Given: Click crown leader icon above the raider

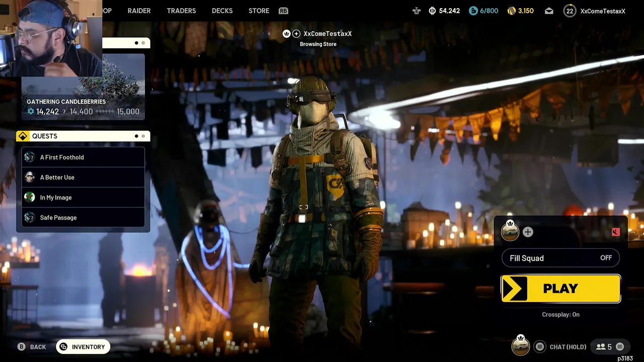Looking at the screenshot, I should point(286,34).
